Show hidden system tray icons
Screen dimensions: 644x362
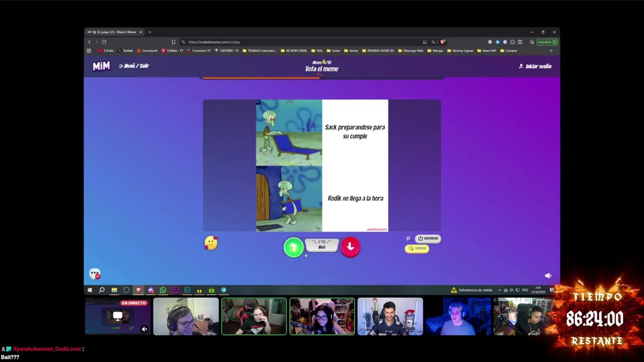tap(500, 290)
